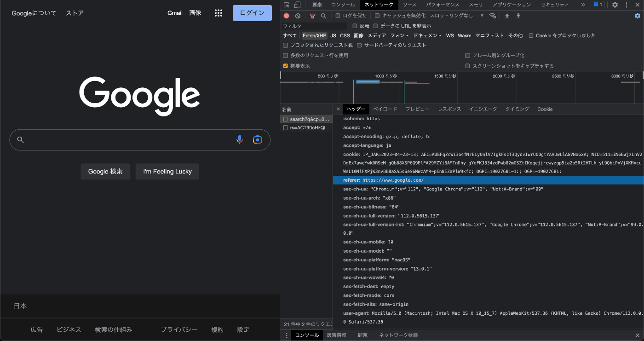Enable the キャッシュを無効化 checkbox
The image size is (644, 341).
tap(377, 16)
